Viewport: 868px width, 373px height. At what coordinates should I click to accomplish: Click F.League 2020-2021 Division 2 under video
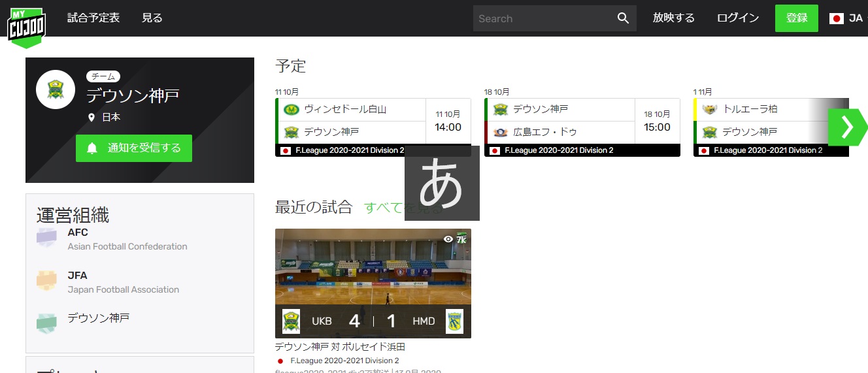coord(344,361)
